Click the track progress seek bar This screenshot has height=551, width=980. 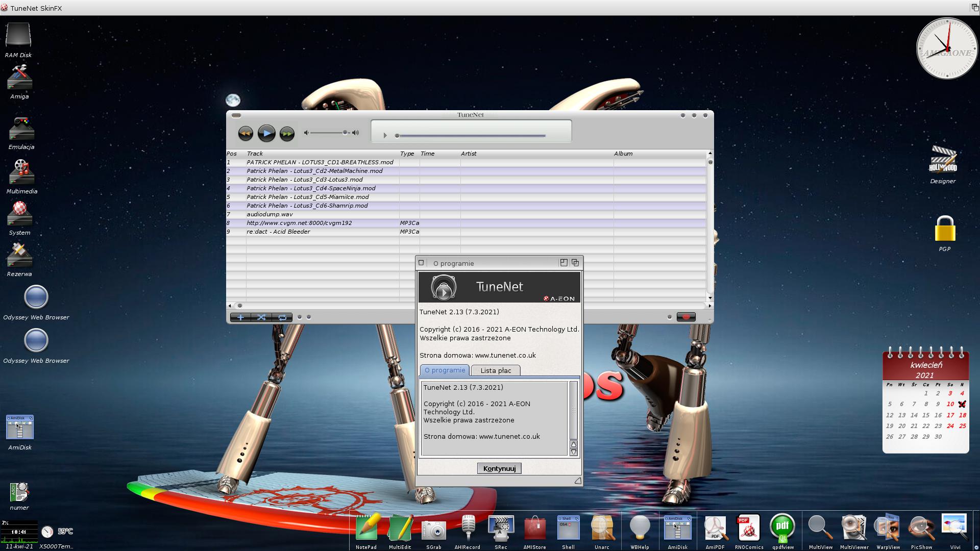click(x=471, y=136)
